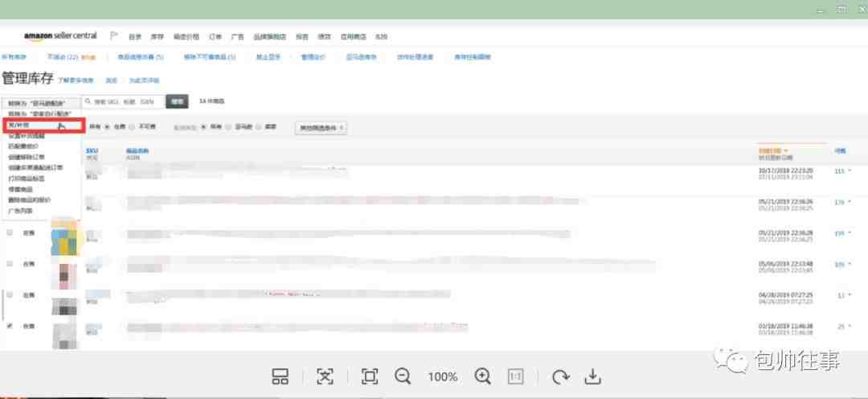Open the 订单 top navigation menu
Image resolution: width=868 pixels, height=399 pixels.
point(215,36)
